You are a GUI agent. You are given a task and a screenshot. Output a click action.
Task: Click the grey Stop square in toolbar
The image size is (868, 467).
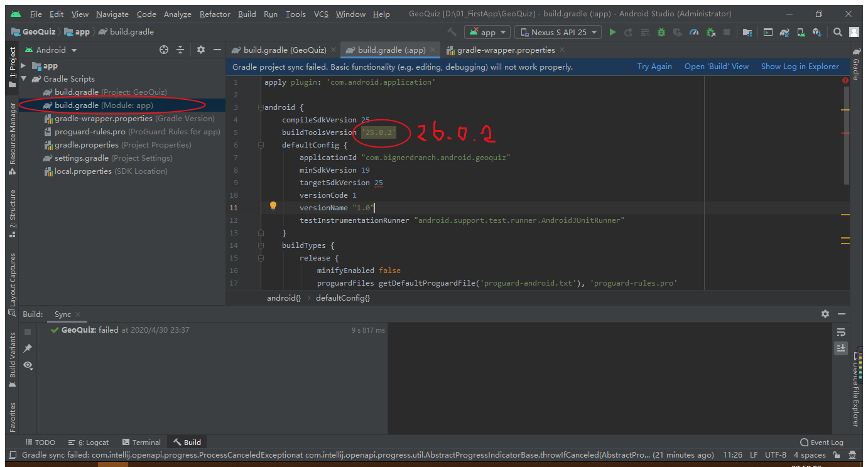[x=727, y=32]
